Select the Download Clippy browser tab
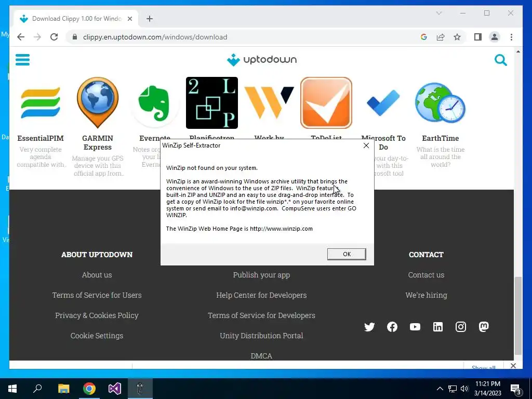532x399 pixels. (x=76, y=19)
